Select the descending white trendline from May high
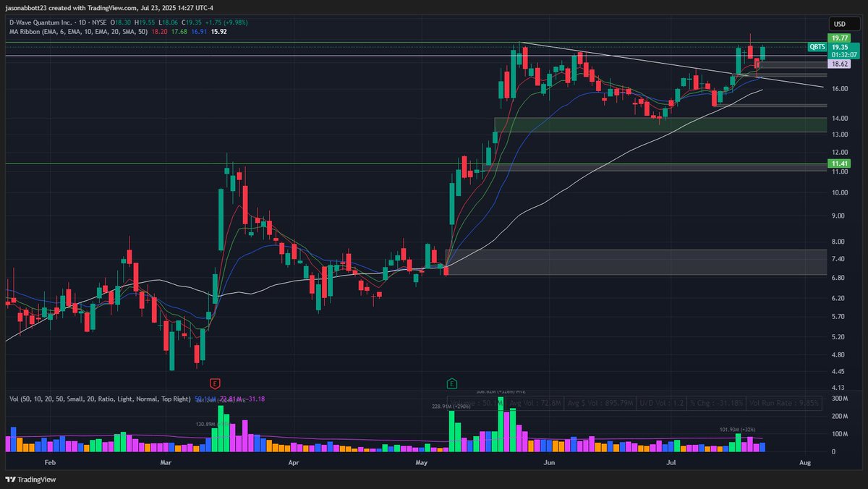 tap(673, 65)
